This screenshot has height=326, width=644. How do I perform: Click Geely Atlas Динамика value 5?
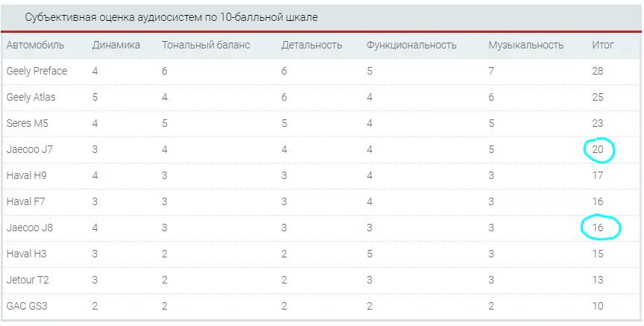point(95,97)
